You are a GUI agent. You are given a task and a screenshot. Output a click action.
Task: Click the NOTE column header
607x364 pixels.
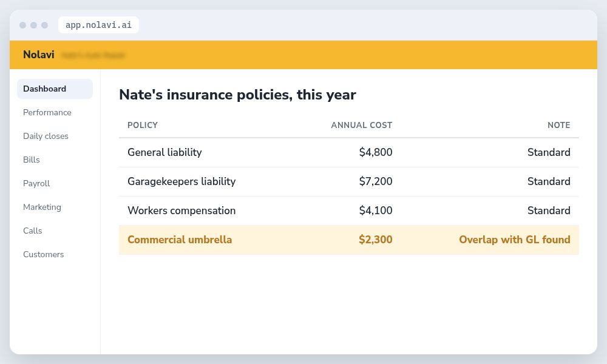[558, 125]
